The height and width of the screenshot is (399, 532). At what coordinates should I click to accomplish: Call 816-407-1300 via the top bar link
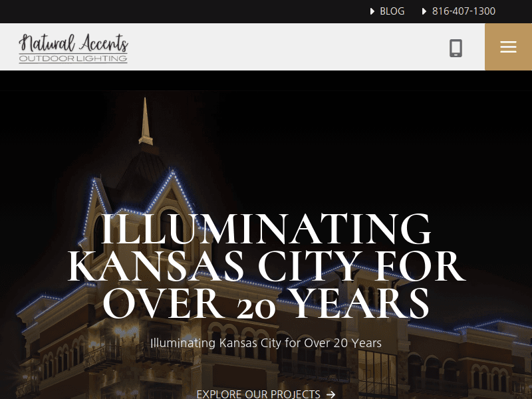click(x=464, y=11)
